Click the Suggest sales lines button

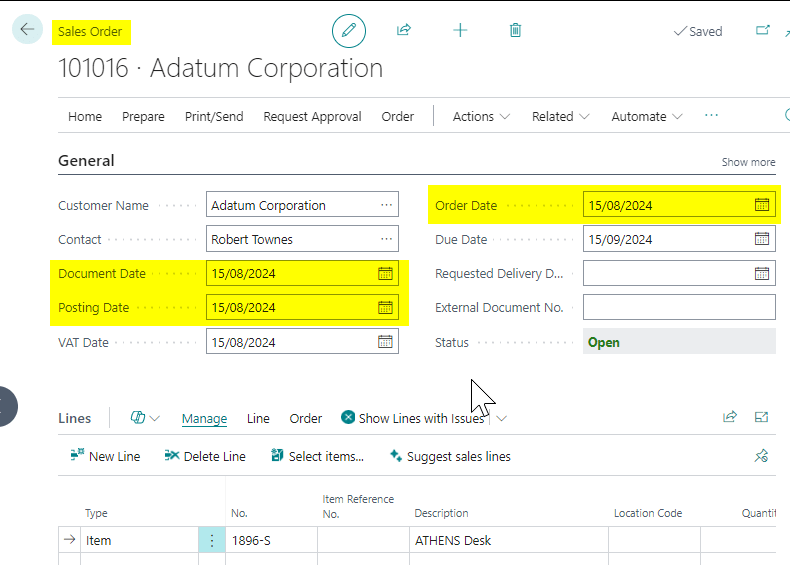pyautogui.click(x=450, y=456)
